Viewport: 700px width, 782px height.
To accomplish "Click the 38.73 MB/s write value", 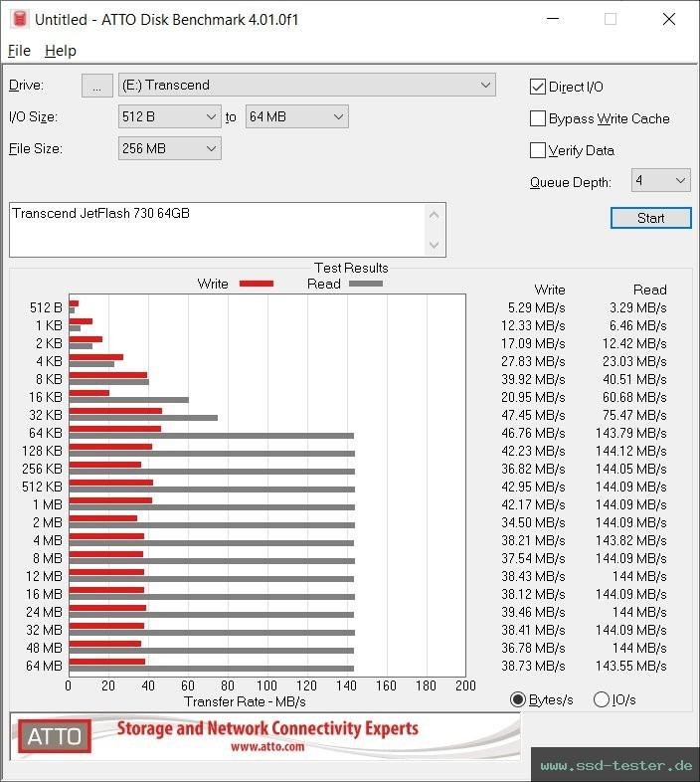I will pos(533,666).
